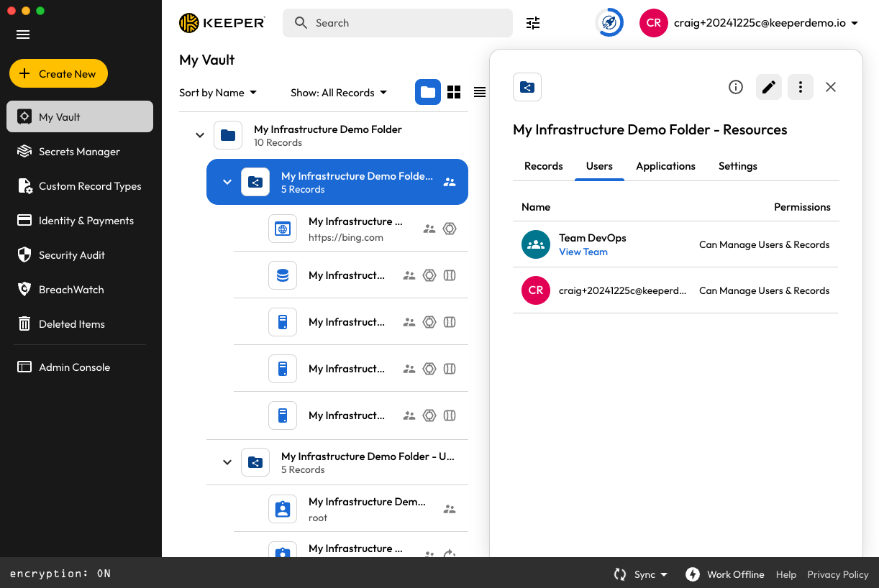879x588 pixels.
Task: Switch to the Applications tab
Action: [x=665, y=166]
